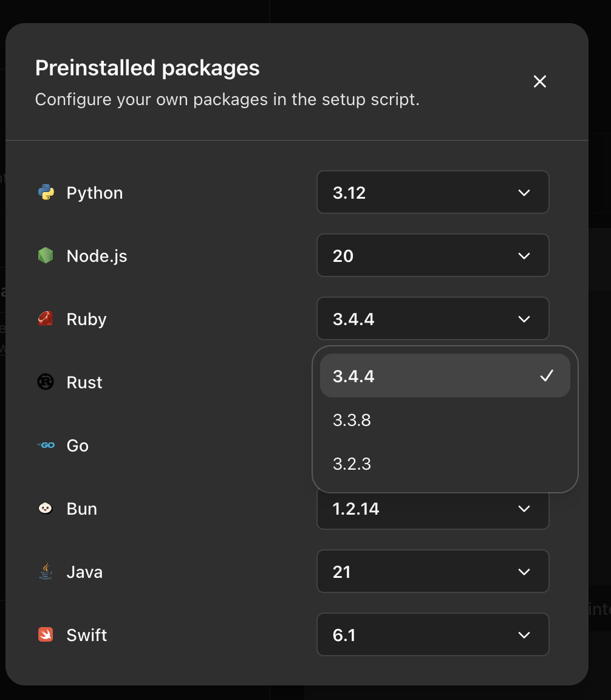Close the Preinstalled packages dialog
This screenshot has height=700, width=611.
tap(540, 81)
